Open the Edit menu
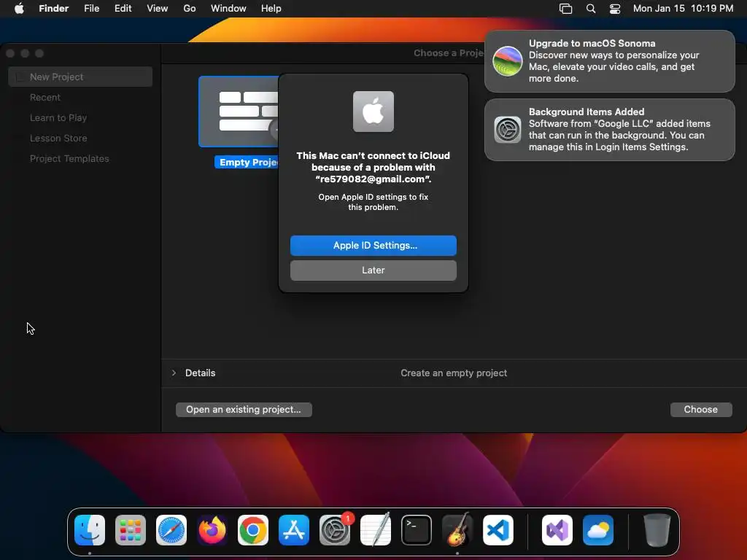Viewport: 747px width, 560px height. (x=123, y=9)
